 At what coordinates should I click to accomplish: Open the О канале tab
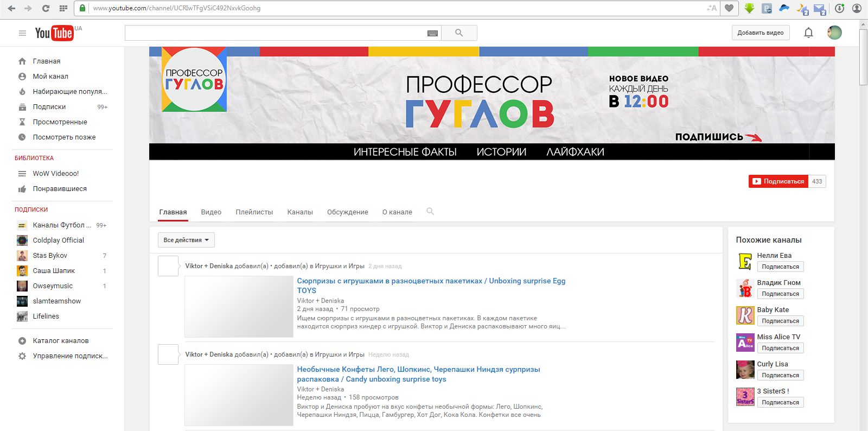397,212
